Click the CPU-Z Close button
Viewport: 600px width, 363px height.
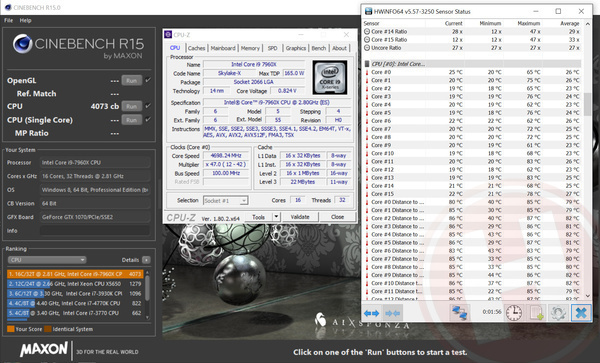coord(337,217)
